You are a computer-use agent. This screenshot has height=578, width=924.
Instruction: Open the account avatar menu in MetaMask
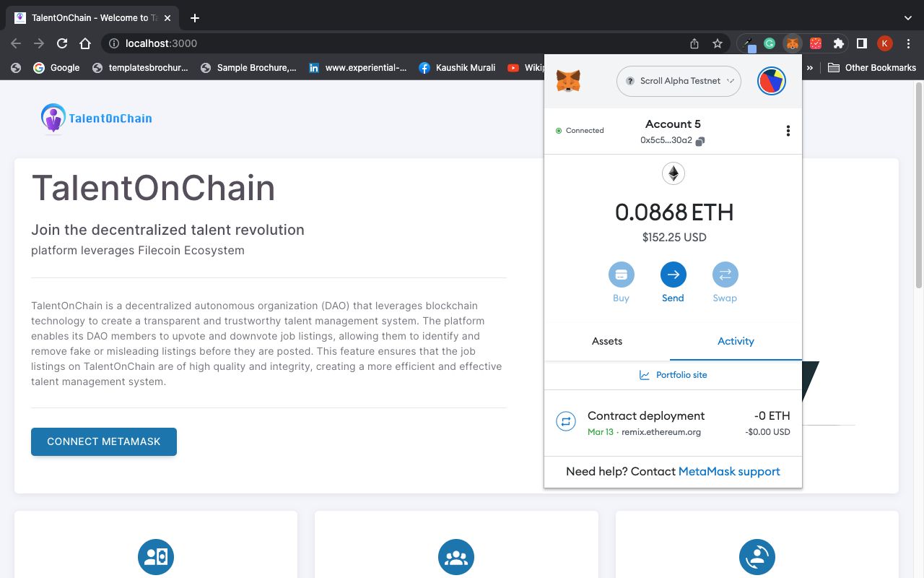click(772, 81)
